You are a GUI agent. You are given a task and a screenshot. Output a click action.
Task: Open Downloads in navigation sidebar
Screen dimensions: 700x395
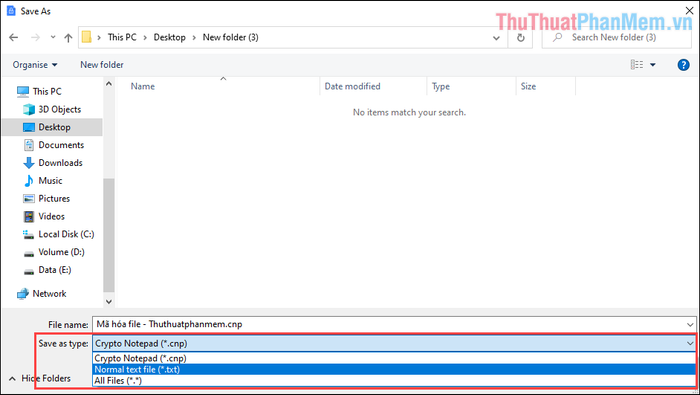point(53,163)
